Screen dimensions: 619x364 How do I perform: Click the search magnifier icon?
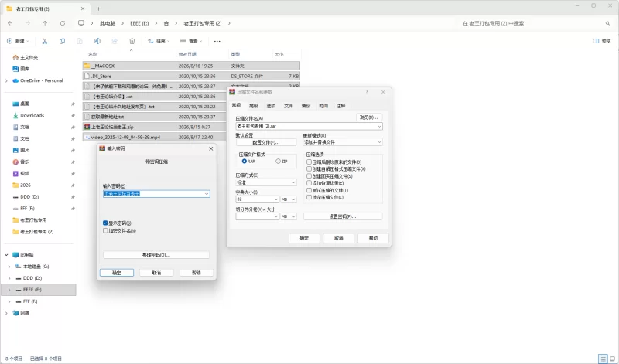607,23
